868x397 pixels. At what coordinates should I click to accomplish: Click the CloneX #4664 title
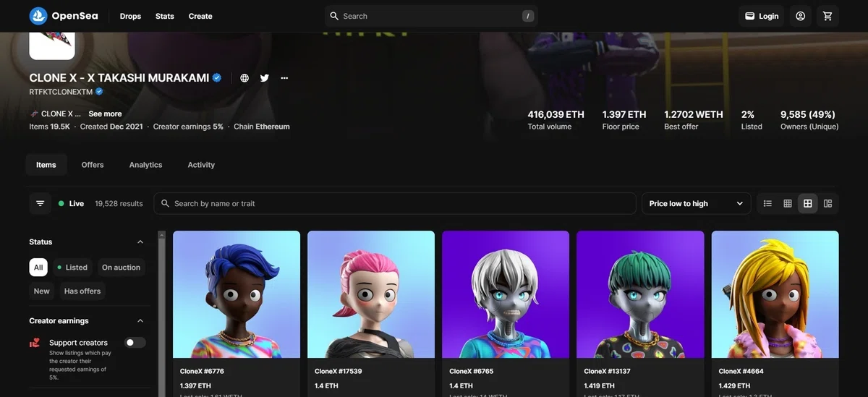point(741,371)
